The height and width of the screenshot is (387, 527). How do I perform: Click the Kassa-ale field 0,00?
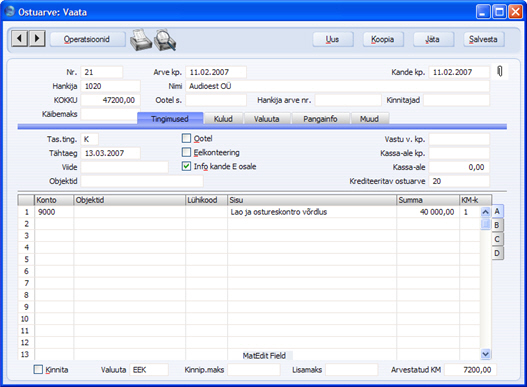click(459, 167)
